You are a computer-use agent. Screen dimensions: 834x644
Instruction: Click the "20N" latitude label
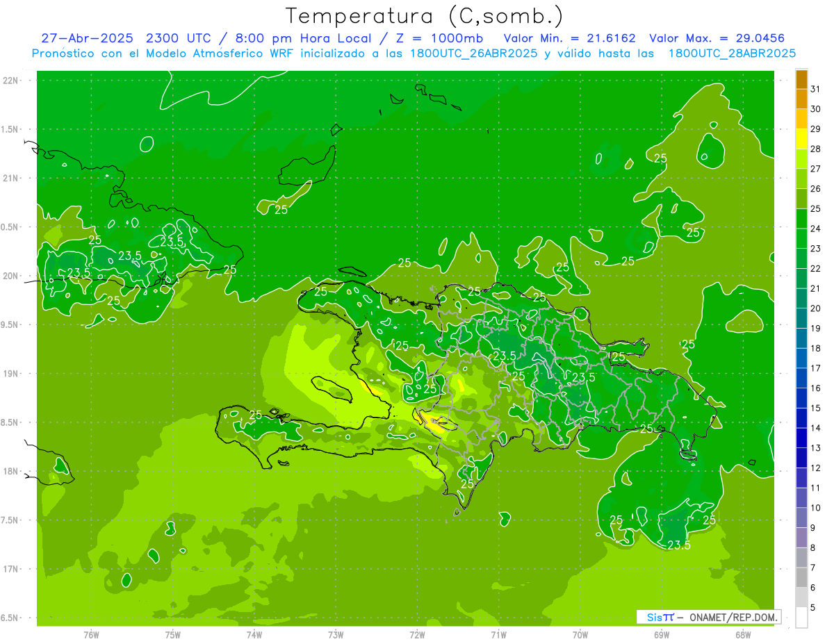11,276
